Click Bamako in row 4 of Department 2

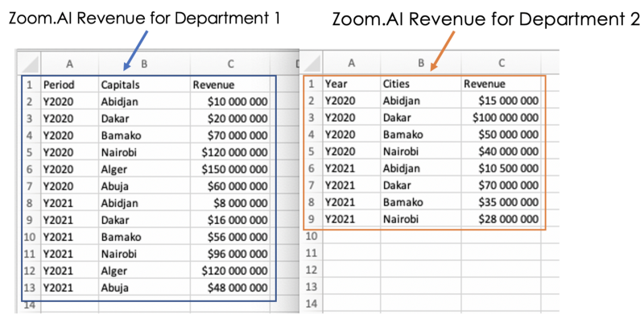point(420,135)
